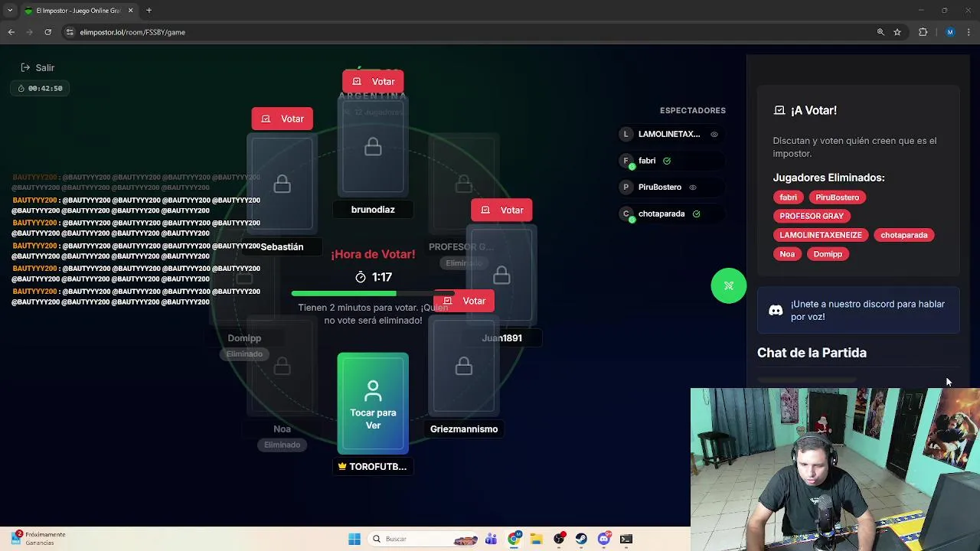Select eliminated tag LAMOLINETAXENEIZE

coord(821,235)
